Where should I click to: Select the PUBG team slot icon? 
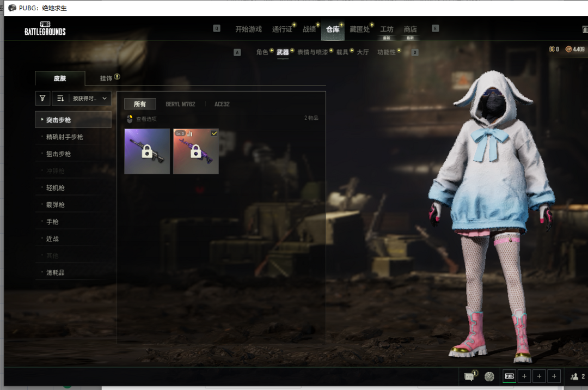(x=509, y=376)
